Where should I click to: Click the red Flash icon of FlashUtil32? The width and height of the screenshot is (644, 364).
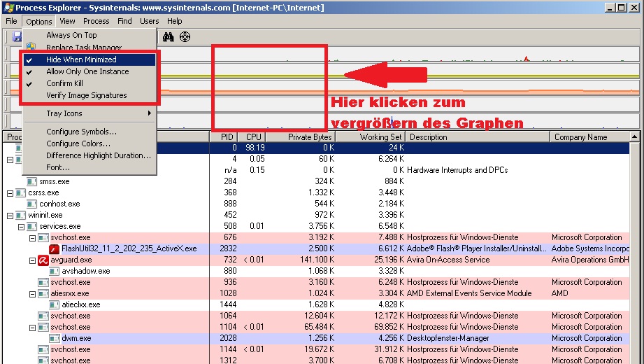55,248
